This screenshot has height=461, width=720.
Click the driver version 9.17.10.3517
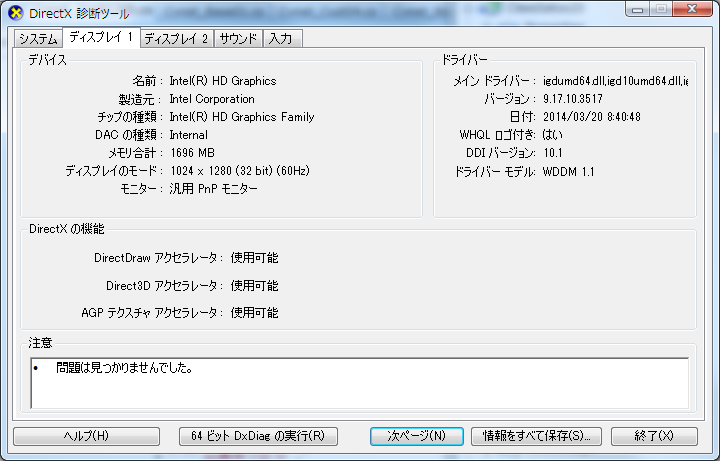pos(573,99)
